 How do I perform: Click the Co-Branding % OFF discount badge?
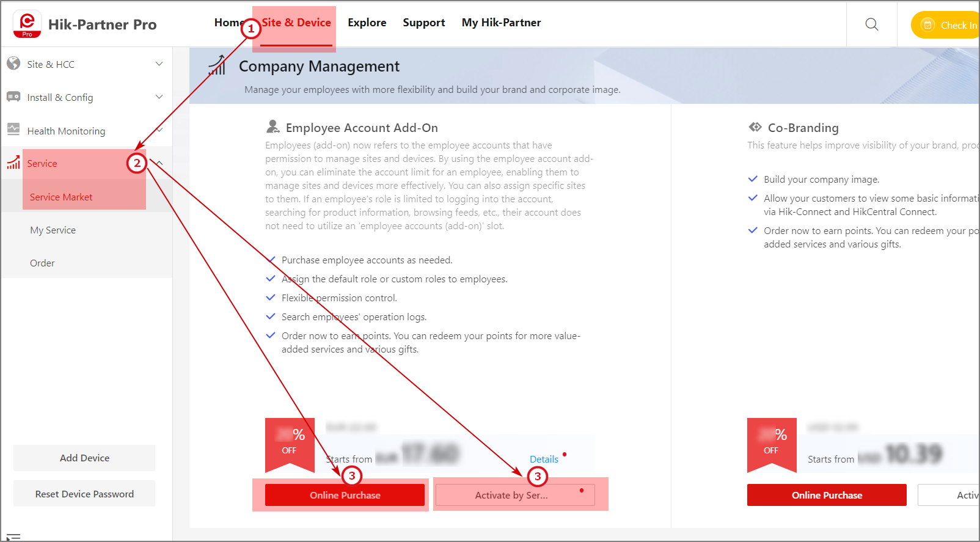(772, 445)
